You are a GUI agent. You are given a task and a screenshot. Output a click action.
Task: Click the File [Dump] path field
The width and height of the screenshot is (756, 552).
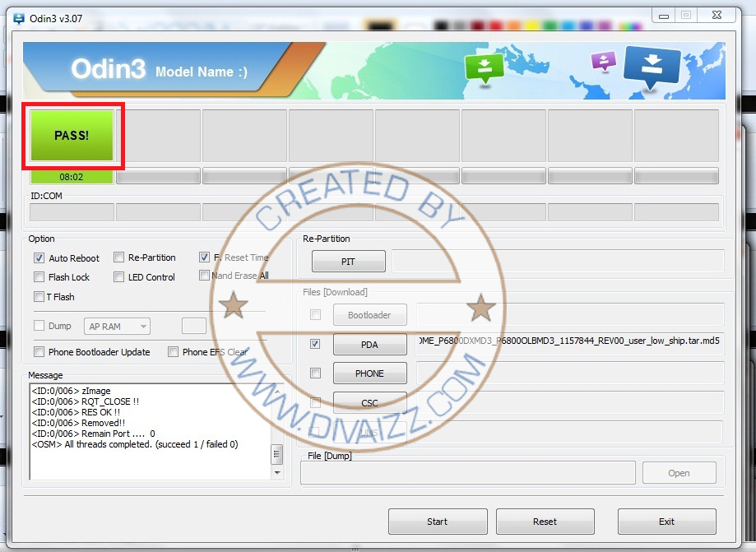[468, 473]
